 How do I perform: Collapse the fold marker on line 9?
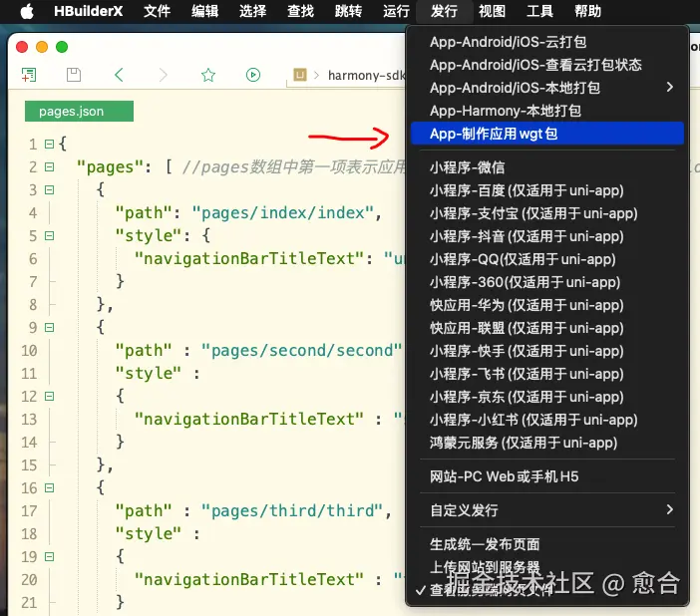50,327
